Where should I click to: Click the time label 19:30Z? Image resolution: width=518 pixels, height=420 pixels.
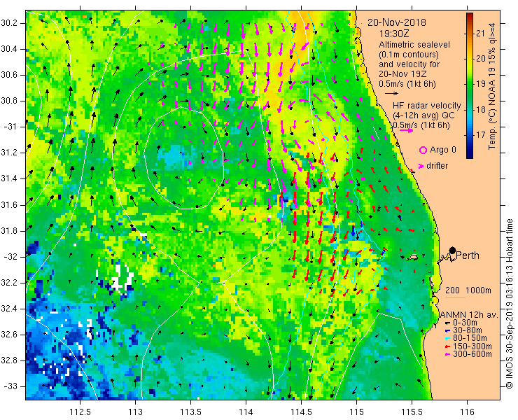coord(394,34)
